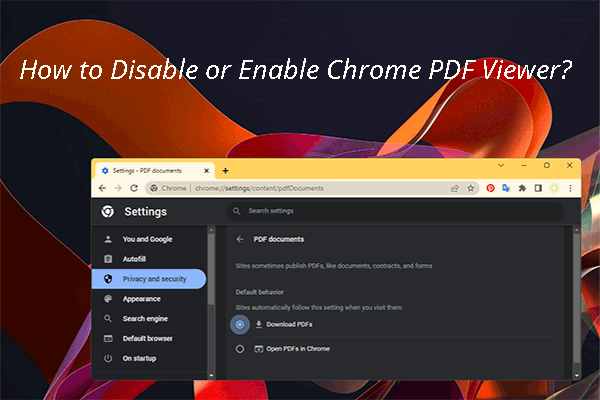
Task: Click the open-in-Chrome icon
Action: 259,349
